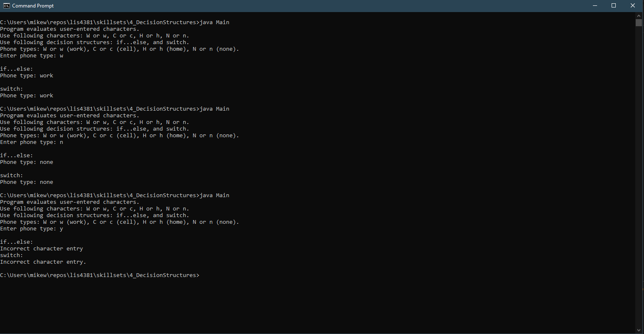Click "Incorrect character entry." ending with a period
Viewport: 644px width, 334px height.
(43, 262)
